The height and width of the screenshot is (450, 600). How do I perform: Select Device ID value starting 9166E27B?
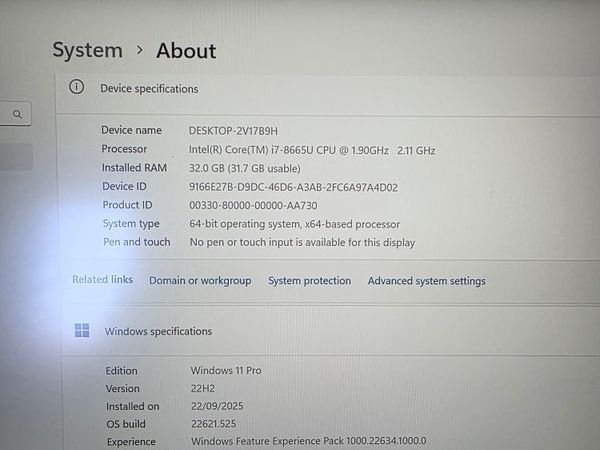293,187
